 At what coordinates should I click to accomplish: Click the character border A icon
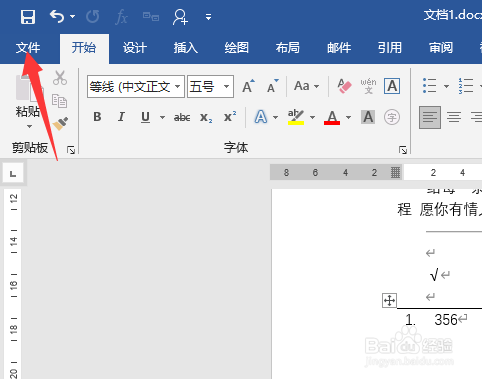(392, 86)
